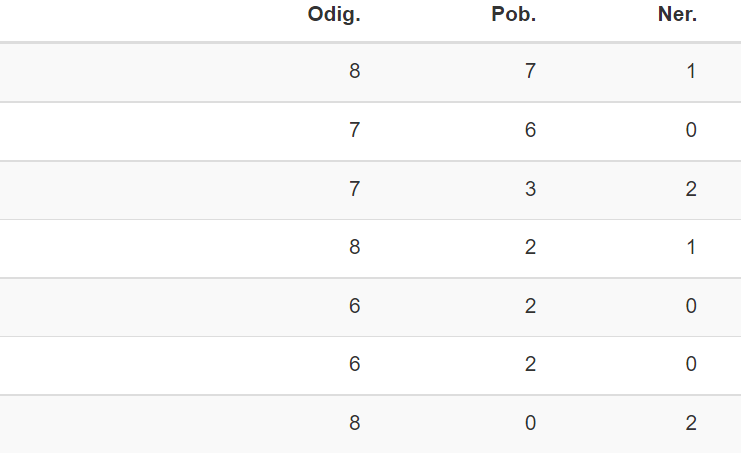The image size is (741, 471).
Task: Click the Odig. column header
Action: (x=334, y=15)
